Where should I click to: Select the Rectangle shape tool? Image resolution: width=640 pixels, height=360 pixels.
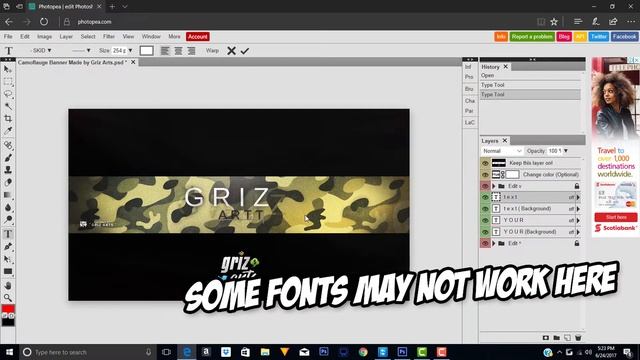coord(8,271)
